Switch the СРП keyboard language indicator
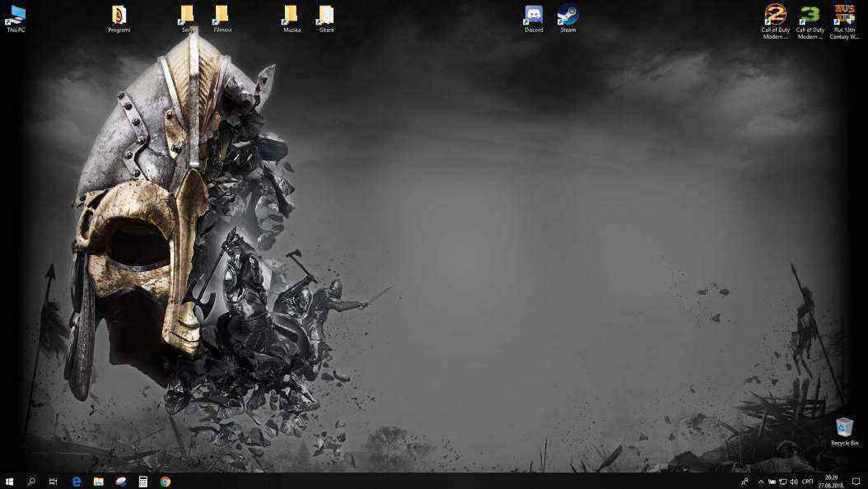868x489 pixels. (x=808, y=482)
